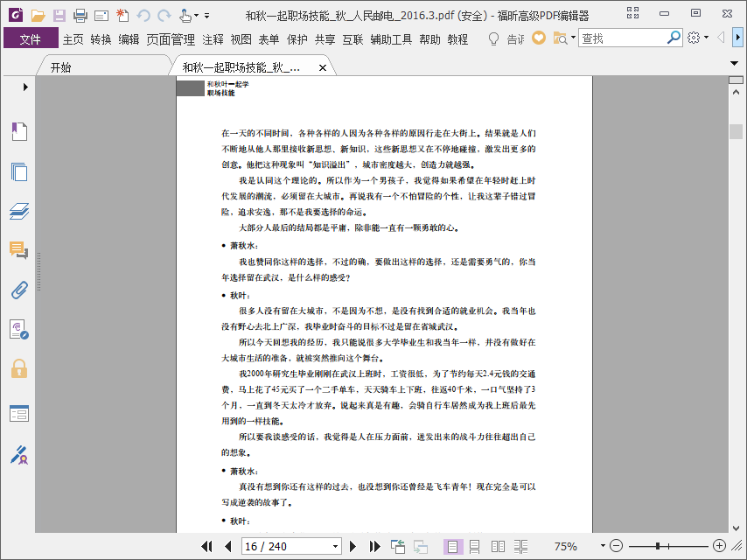
Task: Enable continuous facing view mode
Action: click(520, 547)
